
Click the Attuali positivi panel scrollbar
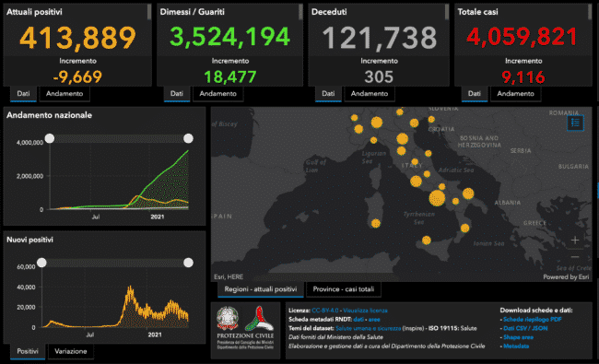click(149, 12)
